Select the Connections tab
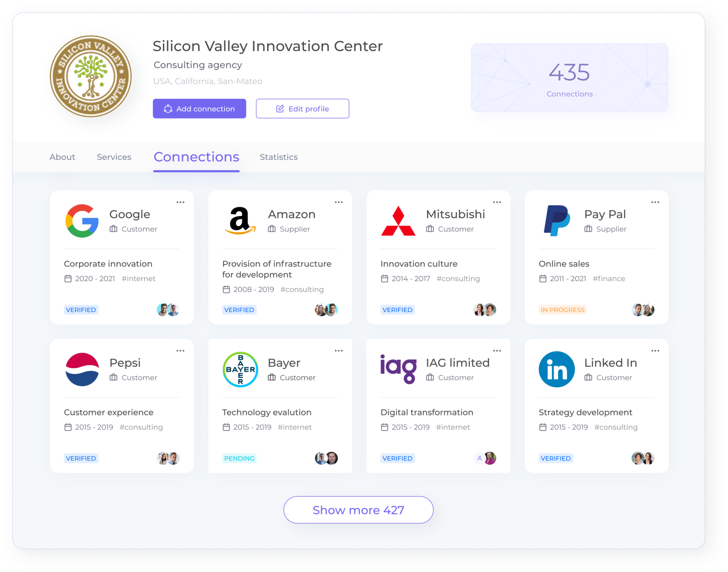728x572 pixels. point(196,157)
